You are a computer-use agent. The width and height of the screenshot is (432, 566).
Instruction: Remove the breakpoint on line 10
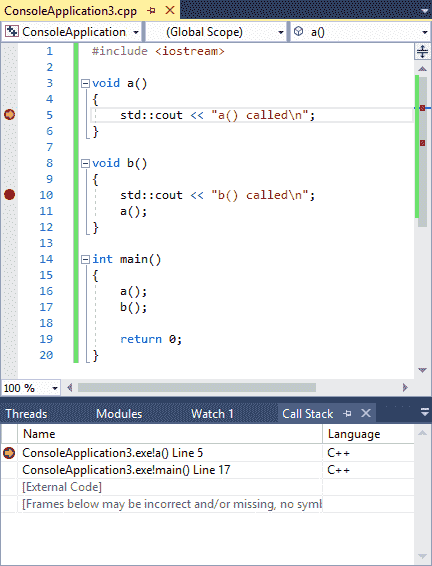point(9,195)
